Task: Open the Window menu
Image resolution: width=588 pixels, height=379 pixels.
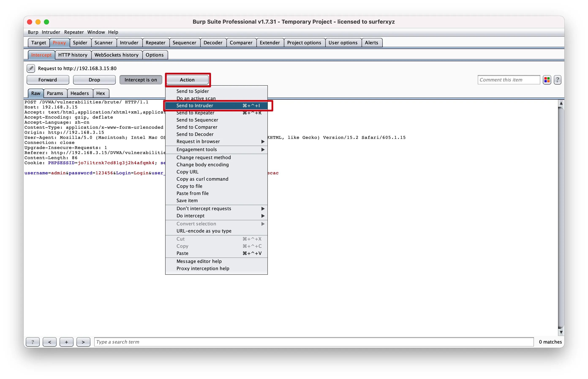Action: (96, 32)
